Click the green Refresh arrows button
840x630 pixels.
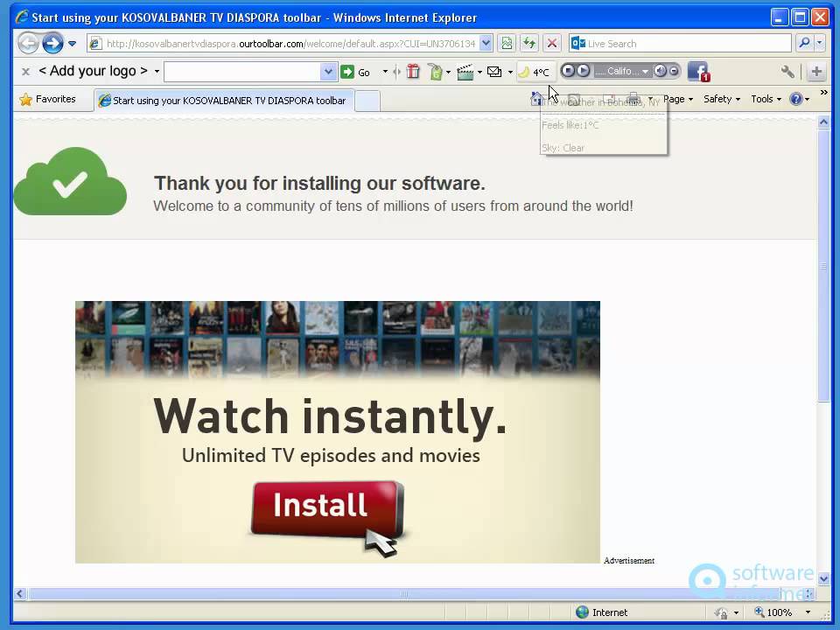[529, 44]
